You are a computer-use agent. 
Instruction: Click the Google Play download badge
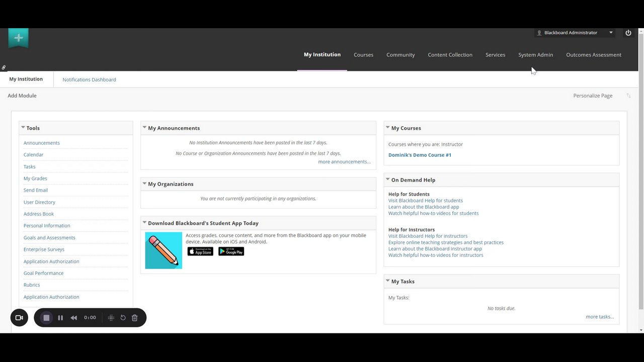click(231, 251)
